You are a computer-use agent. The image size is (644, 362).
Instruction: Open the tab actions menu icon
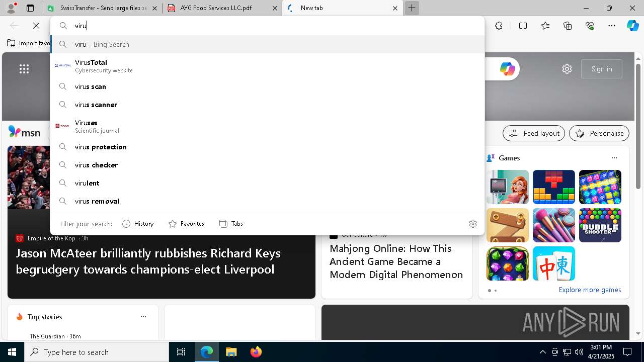[x=30, y=8]
